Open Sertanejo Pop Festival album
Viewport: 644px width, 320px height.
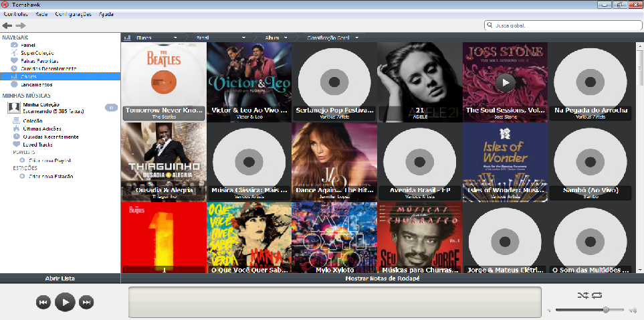tap(334, 82)
